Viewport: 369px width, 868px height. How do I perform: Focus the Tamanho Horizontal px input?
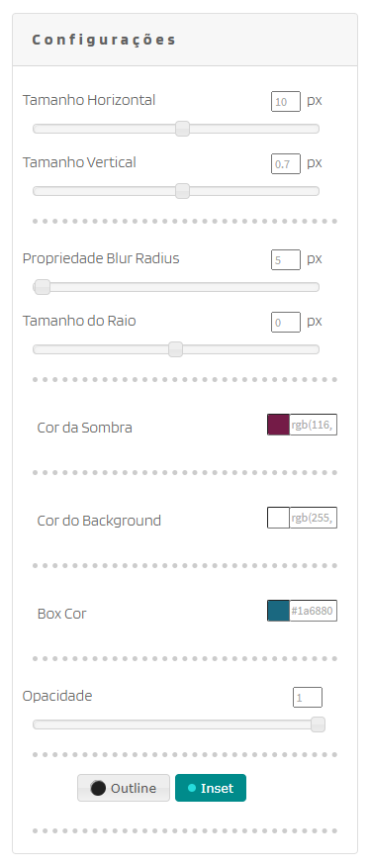[286, 102]
